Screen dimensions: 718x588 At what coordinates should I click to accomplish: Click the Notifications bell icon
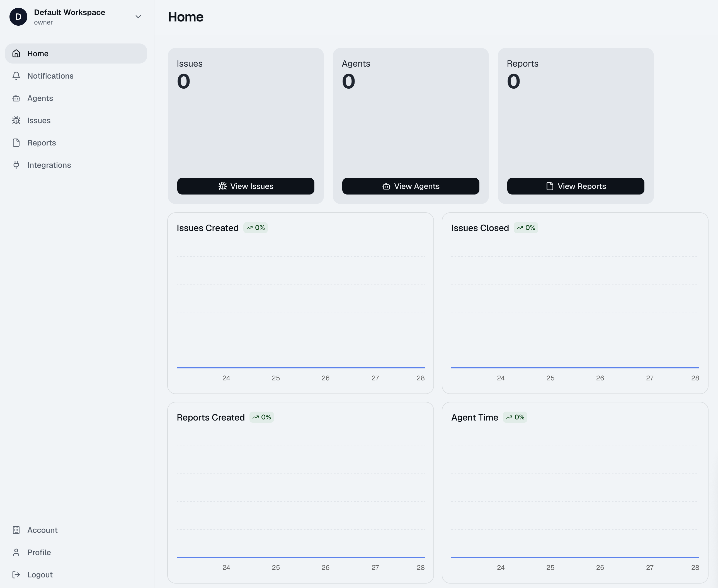(x=16, y=76)
